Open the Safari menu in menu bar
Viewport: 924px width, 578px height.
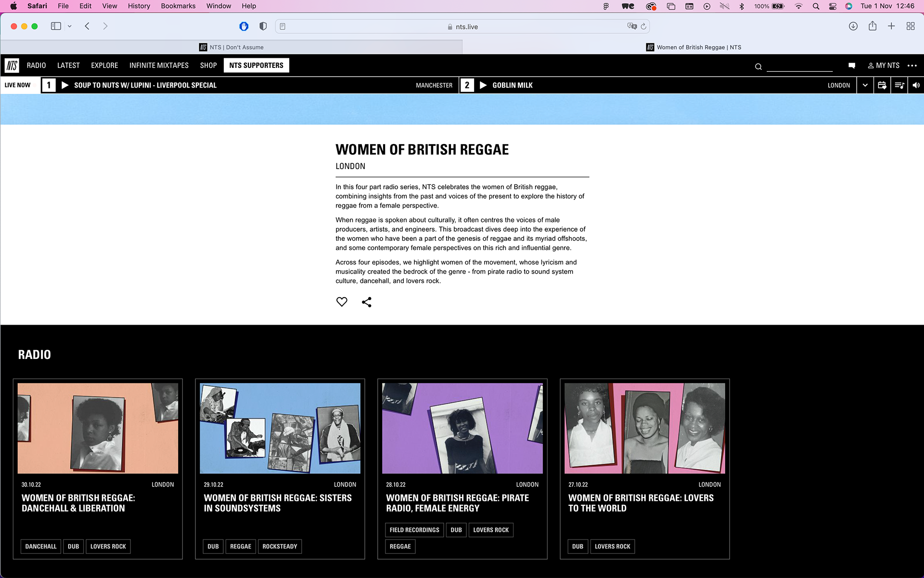pyautogui.click(x=37, y=6)
